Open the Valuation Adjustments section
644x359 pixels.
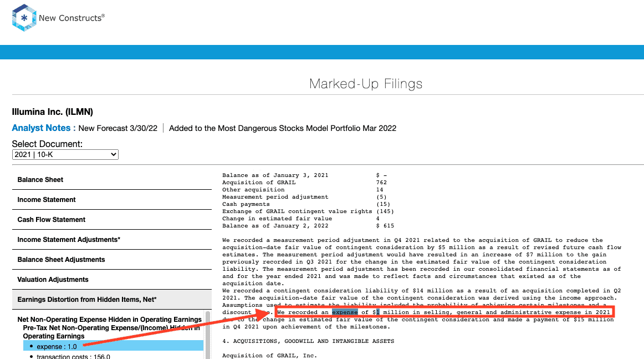tap(112, 280)
